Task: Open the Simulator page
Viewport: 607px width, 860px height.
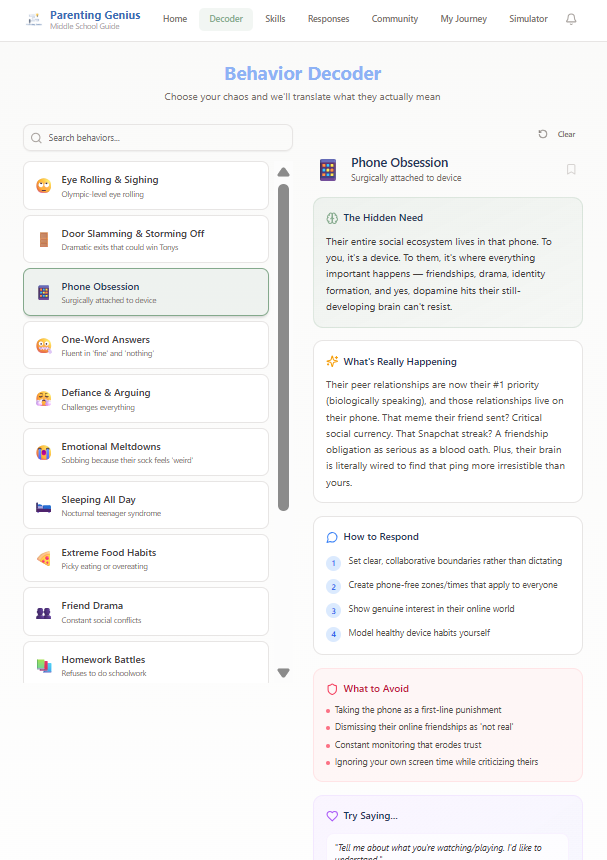Action: click(528, 19)
